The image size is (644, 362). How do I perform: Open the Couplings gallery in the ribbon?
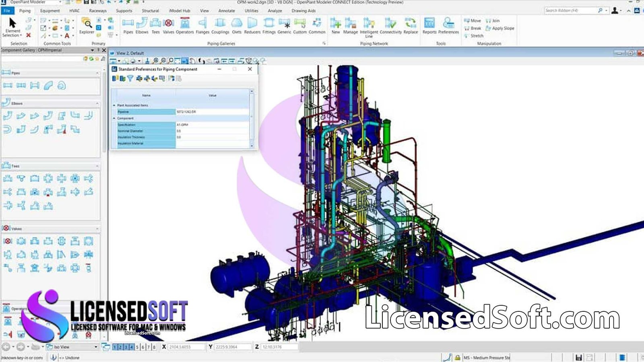point(220,26)
